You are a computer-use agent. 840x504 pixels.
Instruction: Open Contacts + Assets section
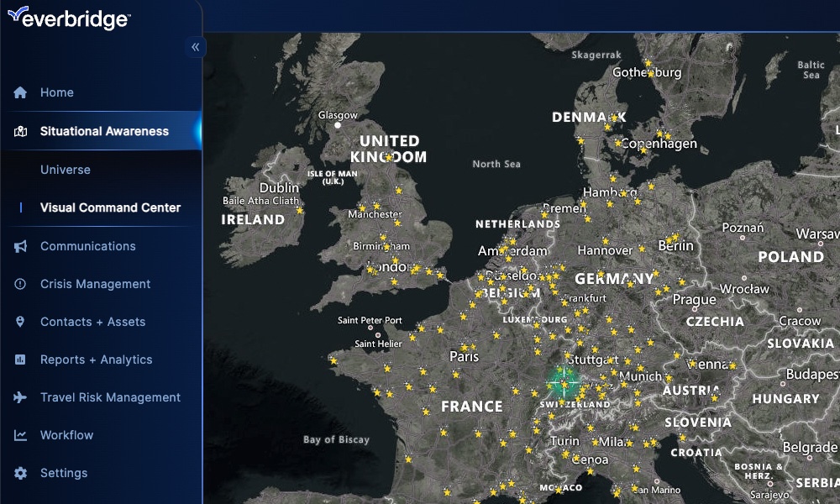92,322
